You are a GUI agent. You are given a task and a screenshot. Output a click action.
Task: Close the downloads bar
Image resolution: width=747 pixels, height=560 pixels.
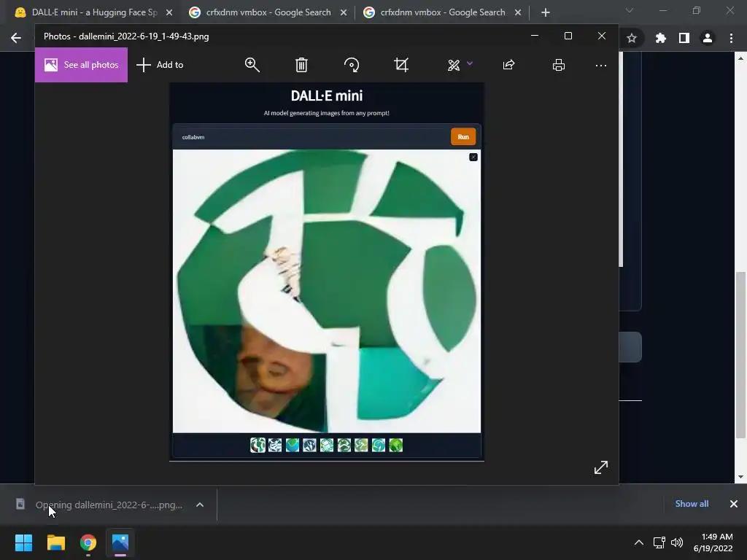734,504
